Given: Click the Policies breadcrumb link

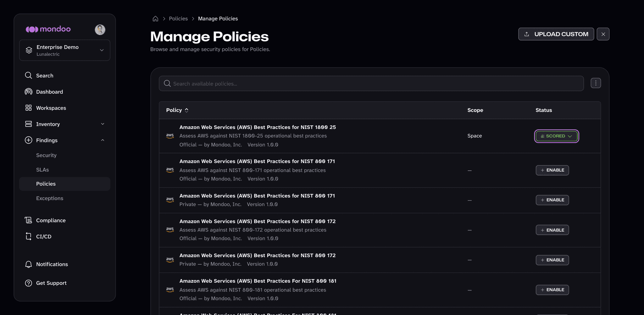Looking at the screenshot, I should (178, 19).
